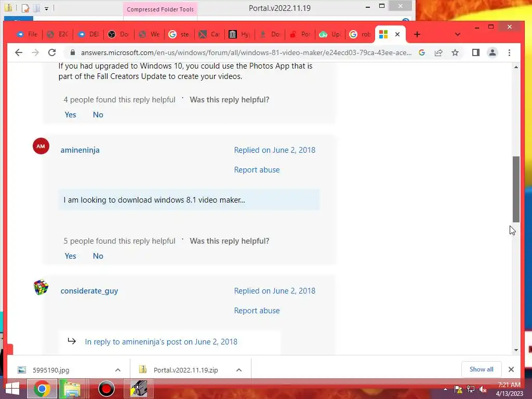Close the active Microsoft Answers tab

point(397,34)
